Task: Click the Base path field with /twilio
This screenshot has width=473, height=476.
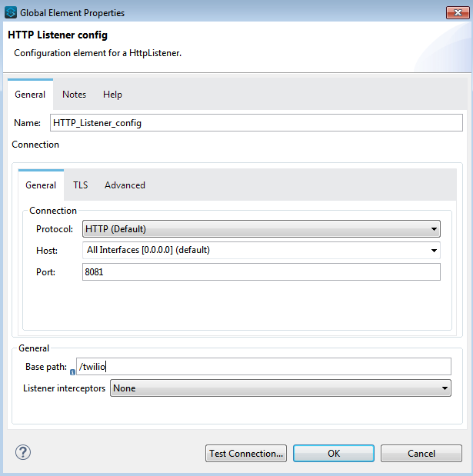Action: [x=264, y=367]
